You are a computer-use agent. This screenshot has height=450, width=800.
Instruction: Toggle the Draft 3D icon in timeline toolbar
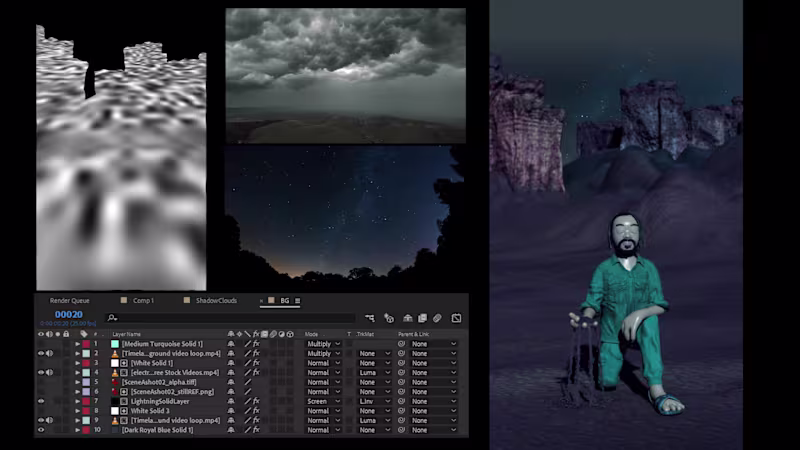tap(389, 318)
